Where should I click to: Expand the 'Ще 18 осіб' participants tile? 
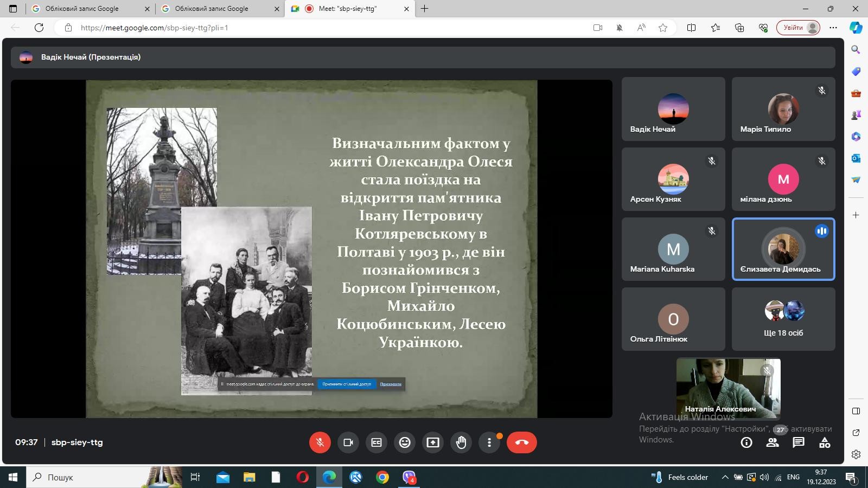pos(783,319)
